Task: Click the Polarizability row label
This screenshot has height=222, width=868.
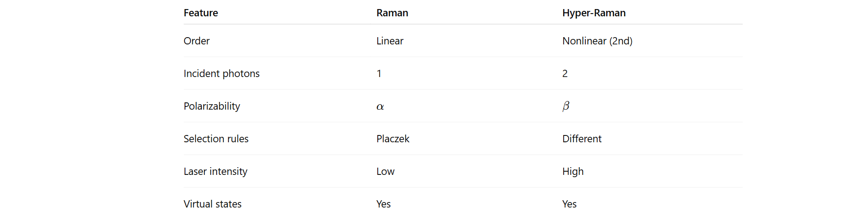Action: click(212, 106)
